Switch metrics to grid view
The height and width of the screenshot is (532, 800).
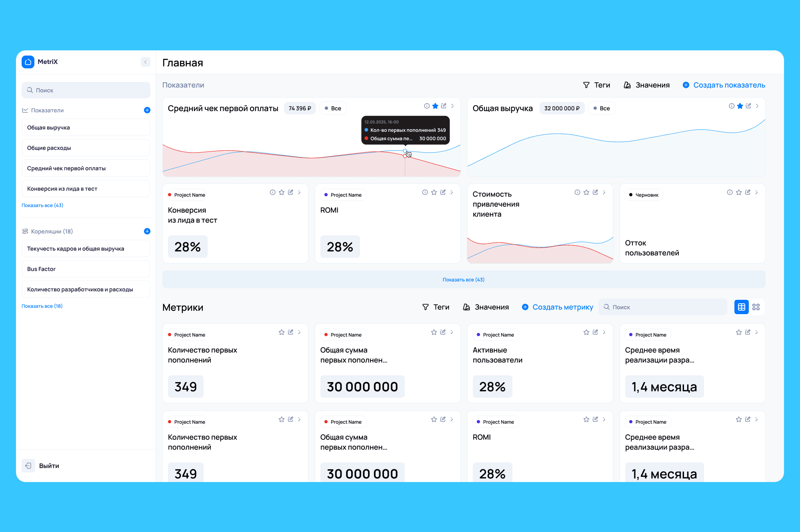[x=756, y=307]
